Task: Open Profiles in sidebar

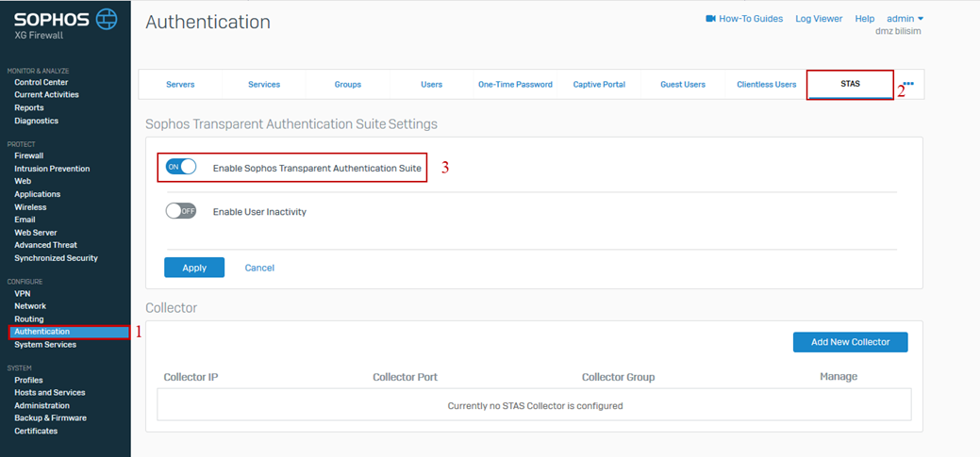Action: tap(28, 380)
